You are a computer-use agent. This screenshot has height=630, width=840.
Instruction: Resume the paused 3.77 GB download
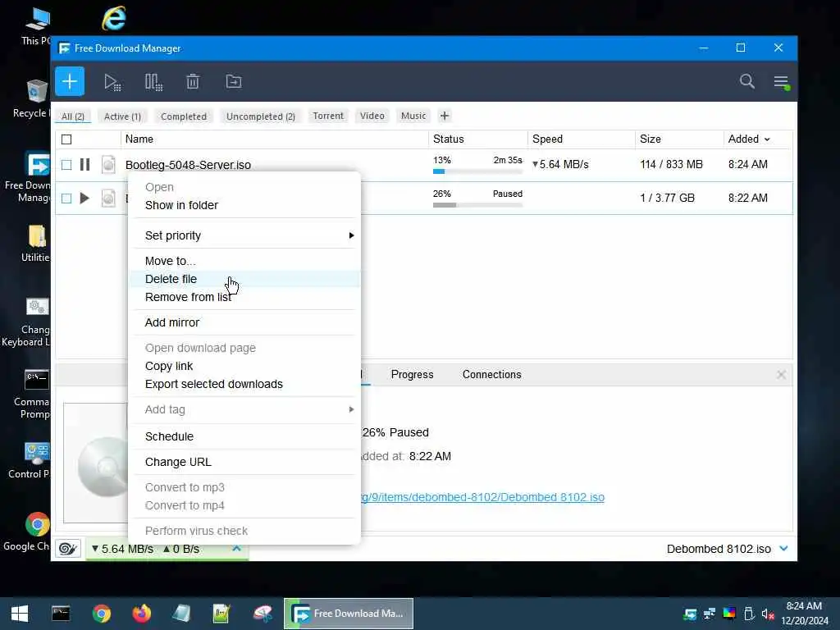[x=84, y=199]
